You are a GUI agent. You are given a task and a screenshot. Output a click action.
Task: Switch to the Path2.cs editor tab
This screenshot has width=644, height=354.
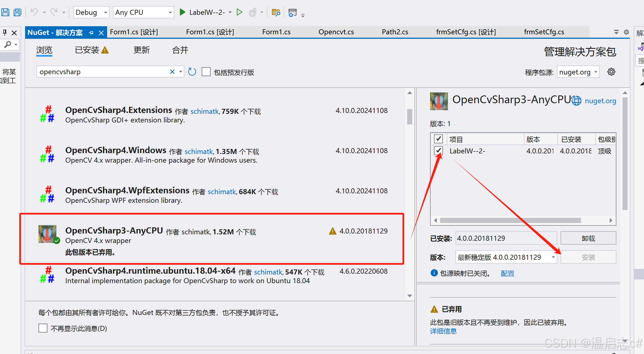(395, 32)
